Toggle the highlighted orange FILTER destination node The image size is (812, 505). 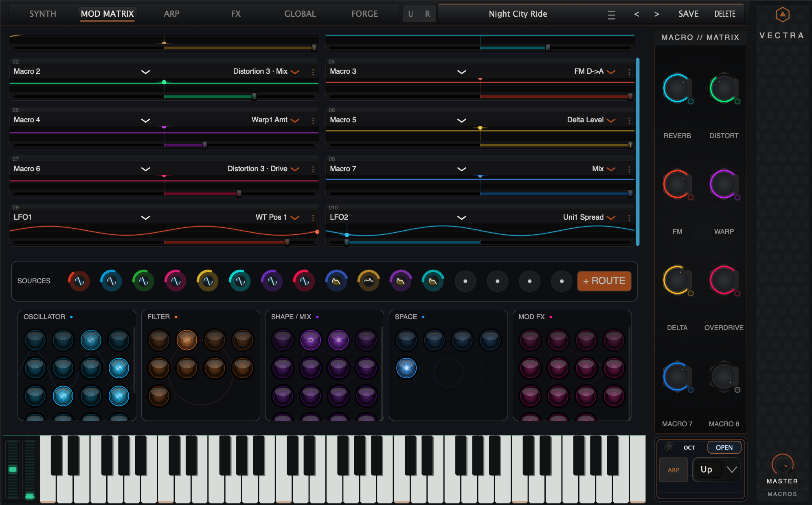pos(187,340)
